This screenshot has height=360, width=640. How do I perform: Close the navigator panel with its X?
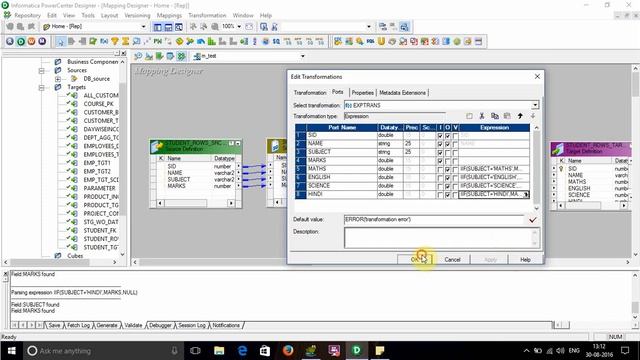pos(124,53)
